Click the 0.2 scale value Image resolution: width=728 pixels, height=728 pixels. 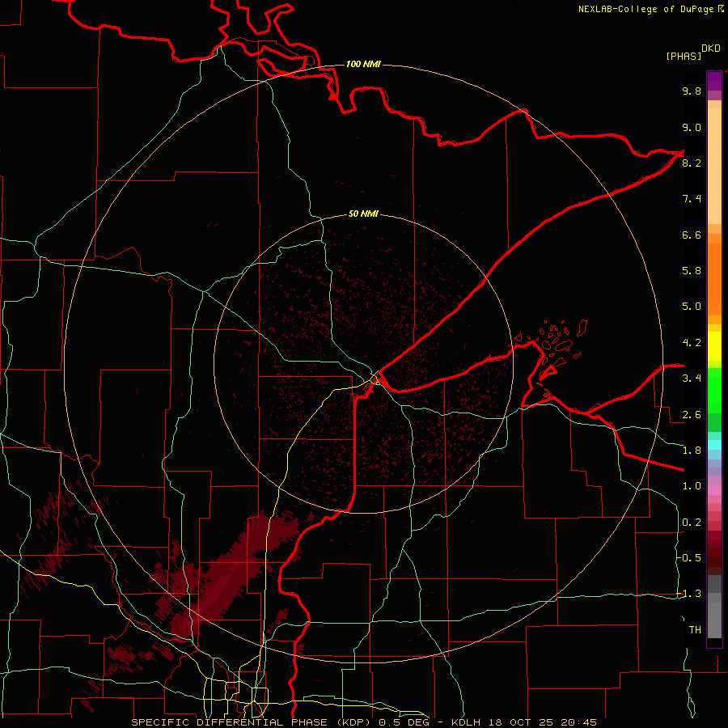pyautogui.click(x=692, y=523)
